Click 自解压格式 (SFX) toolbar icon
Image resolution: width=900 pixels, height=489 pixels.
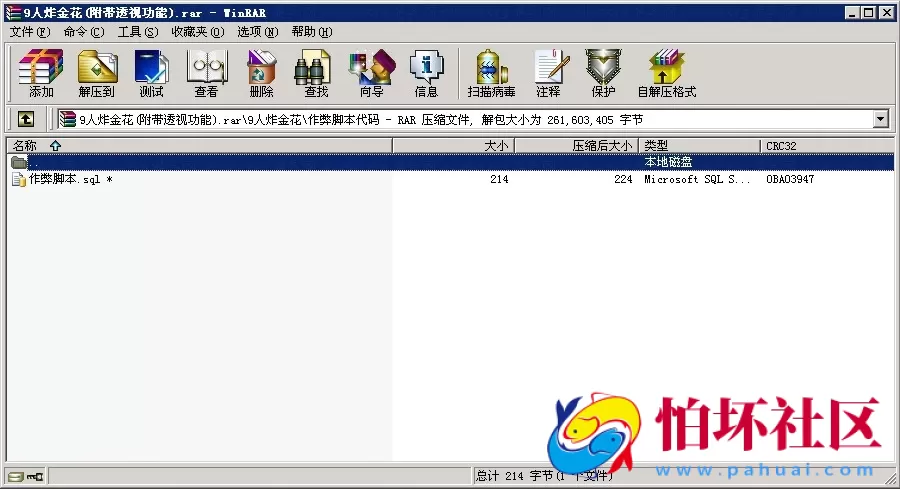667,74
